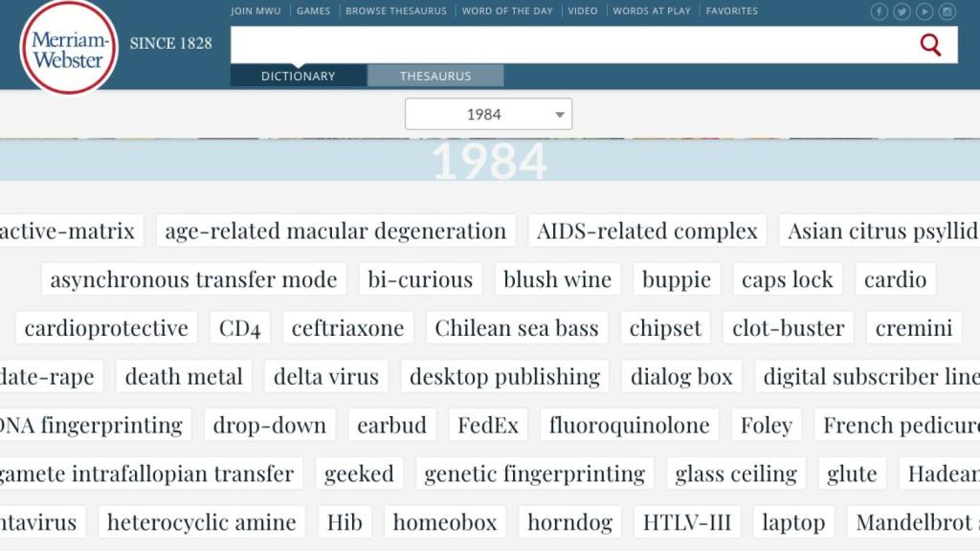The width and height of the screenshot is (980, 551).
Task: Select the Dictionary tab
Action: click(x=298, y=76)
